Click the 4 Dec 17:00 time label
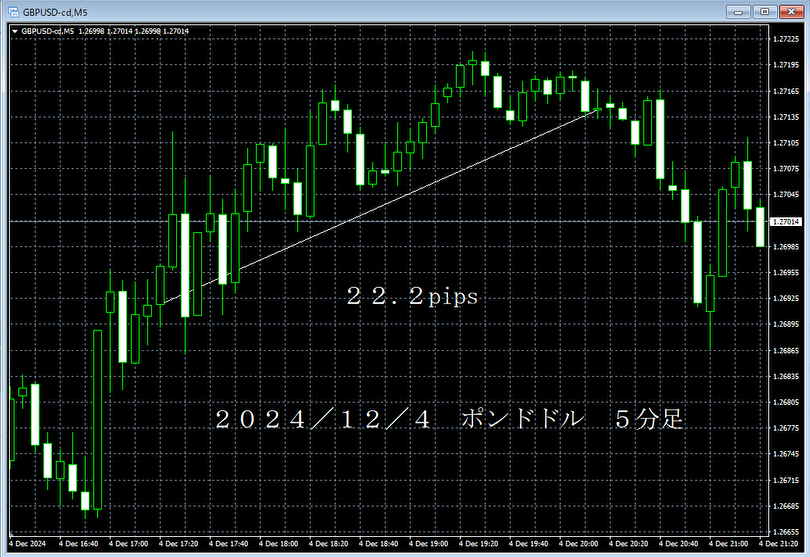This screenshot has height=557, width=810. point(129,544)
